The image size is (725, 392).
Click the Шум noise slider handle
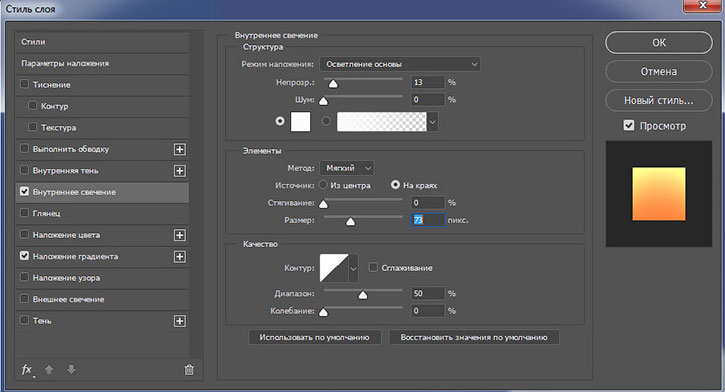point(324,101)
